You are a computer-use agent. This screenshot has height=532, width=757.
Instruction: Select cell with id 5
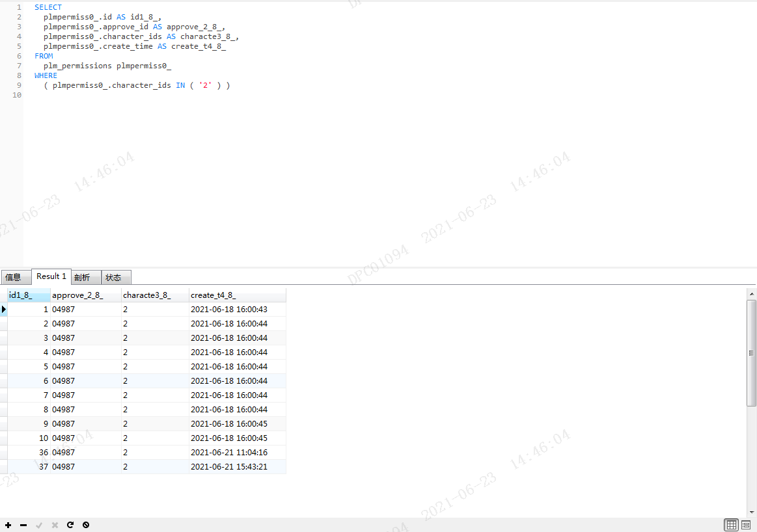(29, 367)
